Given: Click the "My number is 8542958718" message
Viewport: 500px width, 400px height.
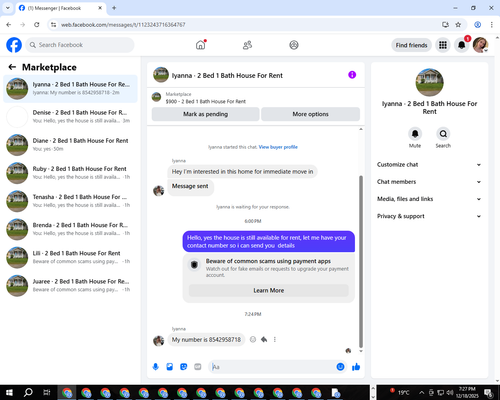Looking at the screenshot, I should click(206, 340).
